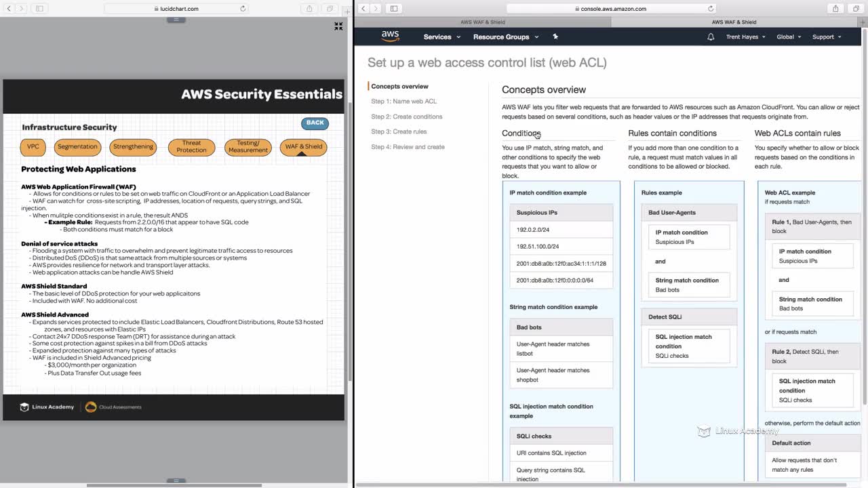The image size is (868, 488).
Task: Go to Step 3: Create rules
Action: tap(399, 131)
